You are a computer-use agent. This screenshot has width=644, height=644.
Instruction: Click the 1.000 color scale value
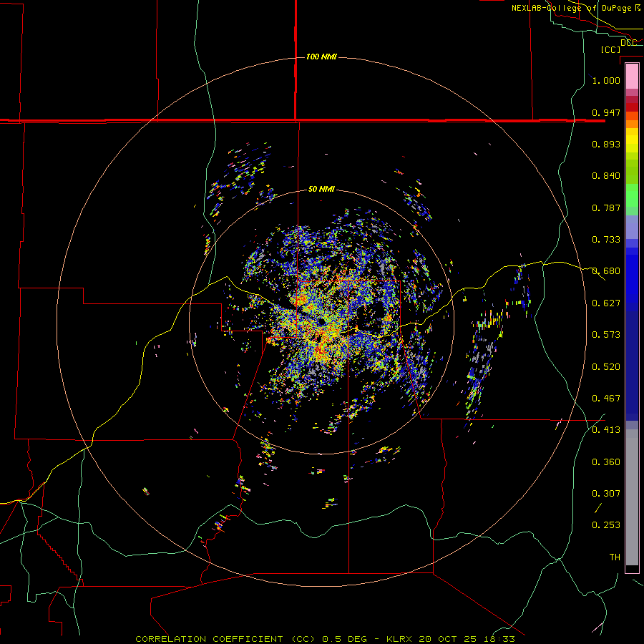(606, 80)
